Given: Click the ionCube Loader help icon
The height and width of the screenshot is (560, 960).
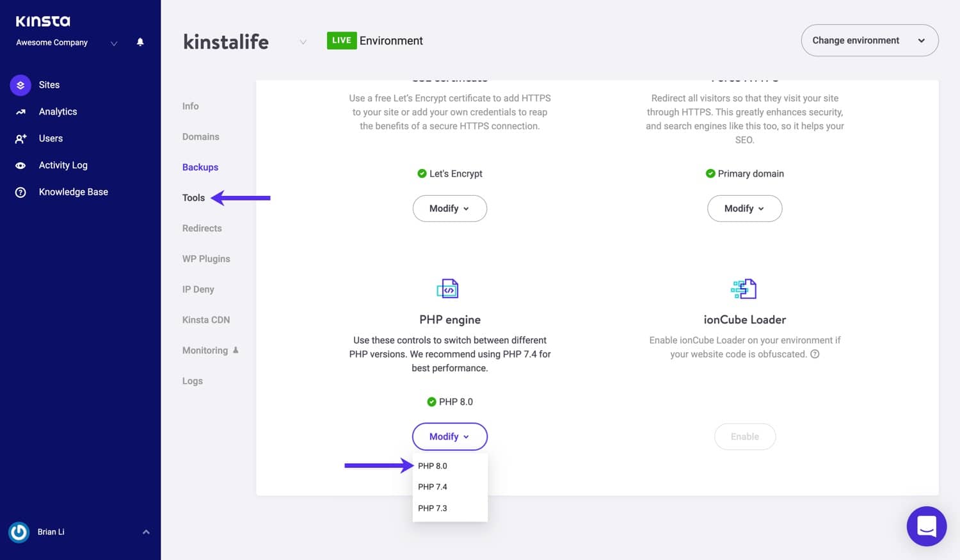Looking at the screenshot, I should coord(815,354).
